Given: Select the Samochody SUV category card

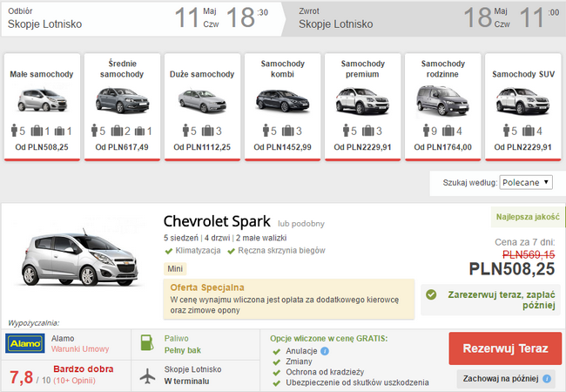Looking at the screenshot, I should click(x=522, y=107).
